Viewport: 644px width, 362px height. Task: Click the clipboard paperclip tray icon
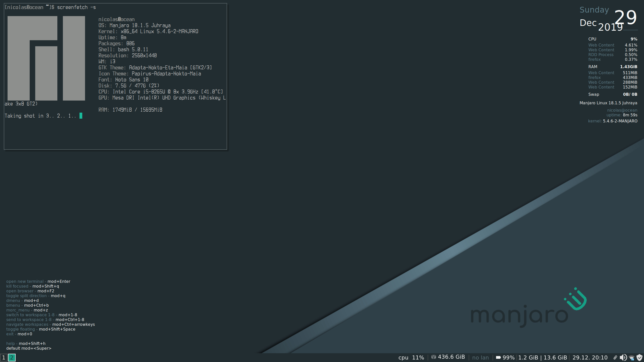(x=615, y=357)
